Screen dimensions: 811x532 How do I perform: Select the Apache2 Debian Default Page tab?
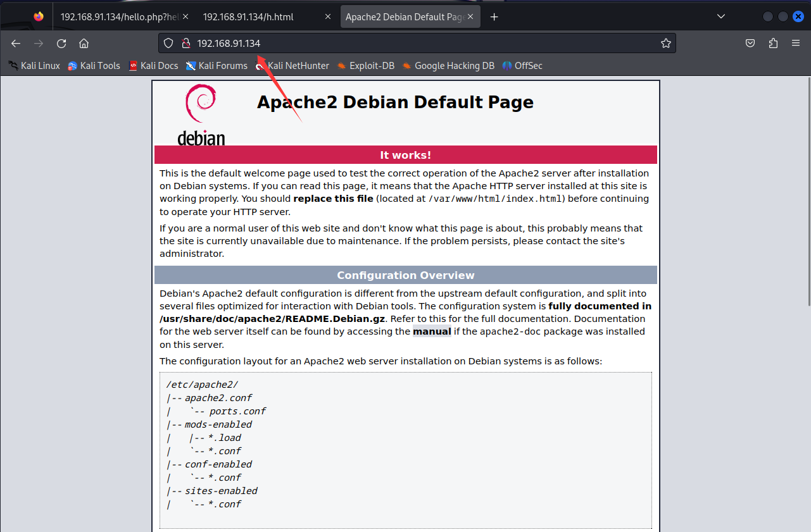click(405, 16)
